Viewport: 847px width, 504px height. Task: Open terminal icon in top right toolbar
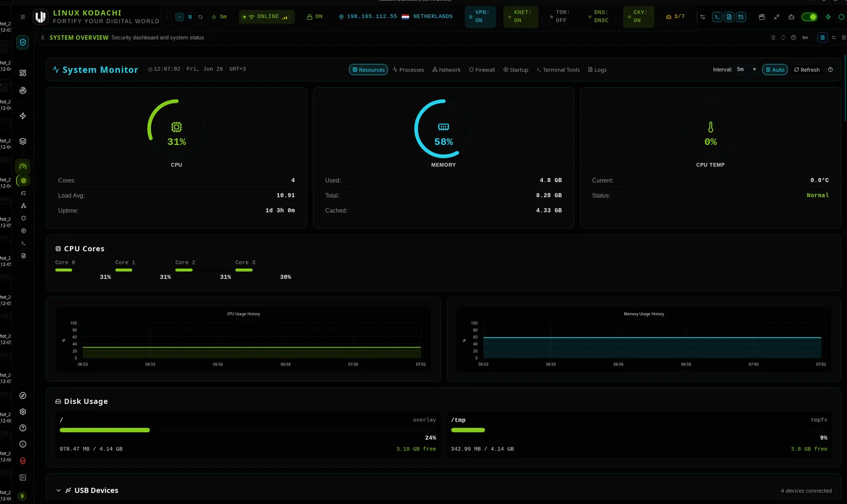717,17
